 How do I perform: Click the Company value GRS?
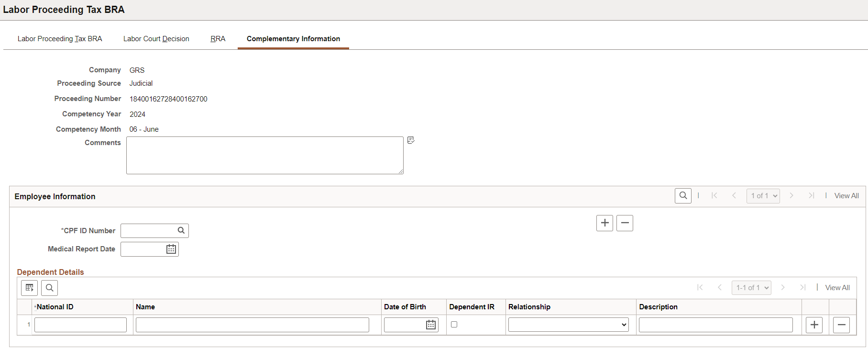[137, 70]
